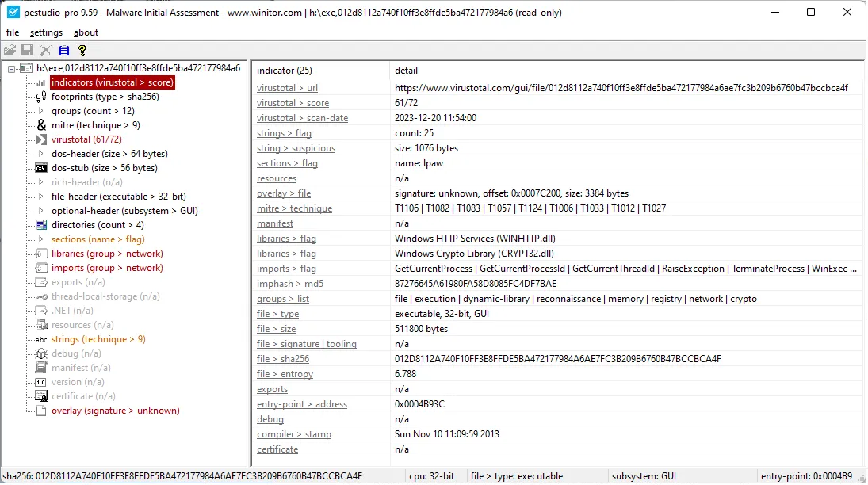
Task: Click the thread-local-storage tree icon
Action: point(41,296)
